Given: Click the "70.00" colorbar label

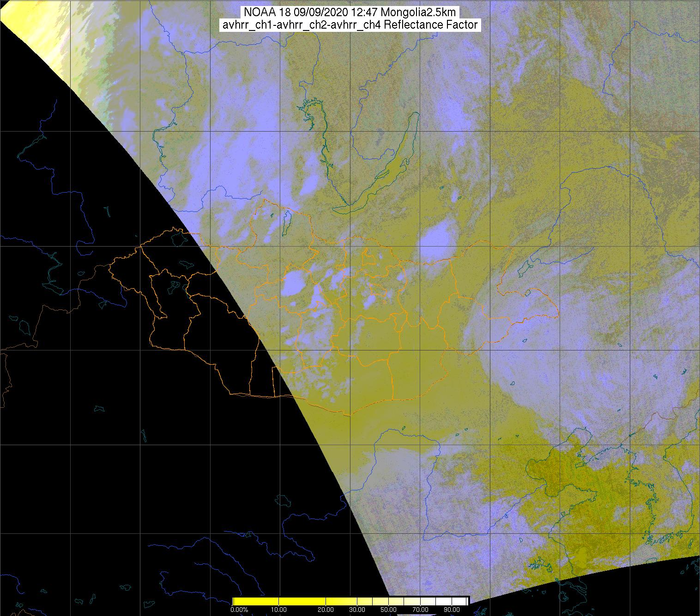Looking at the screenshot, I should pyautogui.click(x=421, y=610).
